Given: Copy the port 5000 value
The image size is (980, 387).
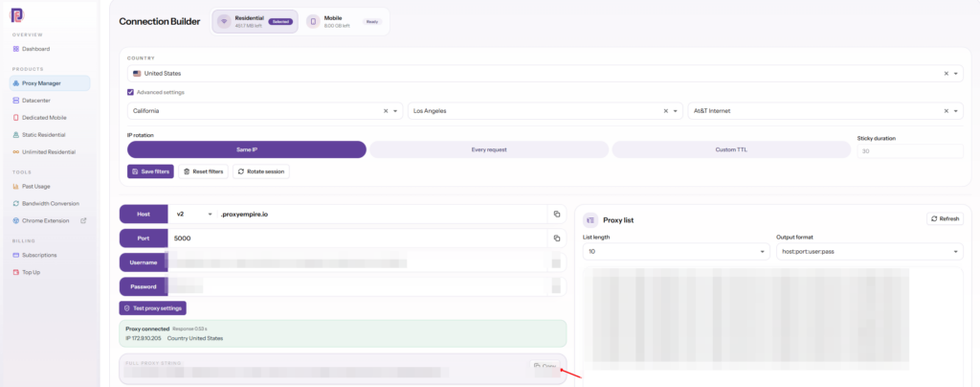Looking at the screenshot, I should coord(556,239).
